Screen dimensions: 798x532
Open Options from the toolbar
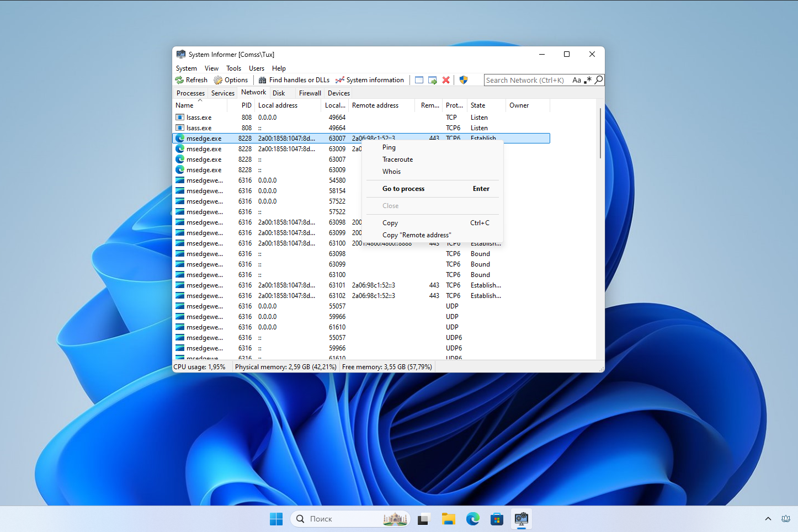tap(231, 80)
